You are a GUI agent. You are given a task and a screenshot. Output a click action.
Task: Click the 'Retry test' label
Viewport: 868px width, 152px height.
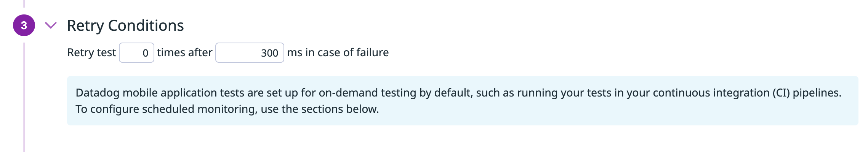(91, 52)
